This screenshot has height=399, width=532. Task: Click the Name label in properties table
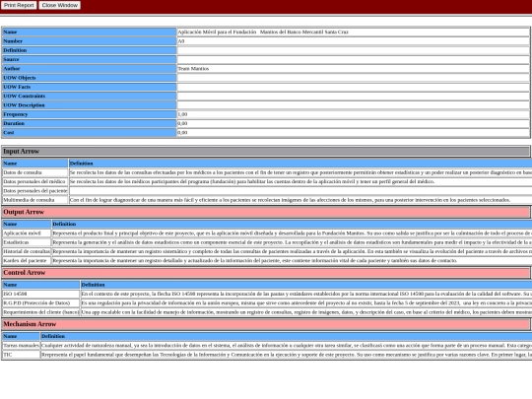coord(90,32)
